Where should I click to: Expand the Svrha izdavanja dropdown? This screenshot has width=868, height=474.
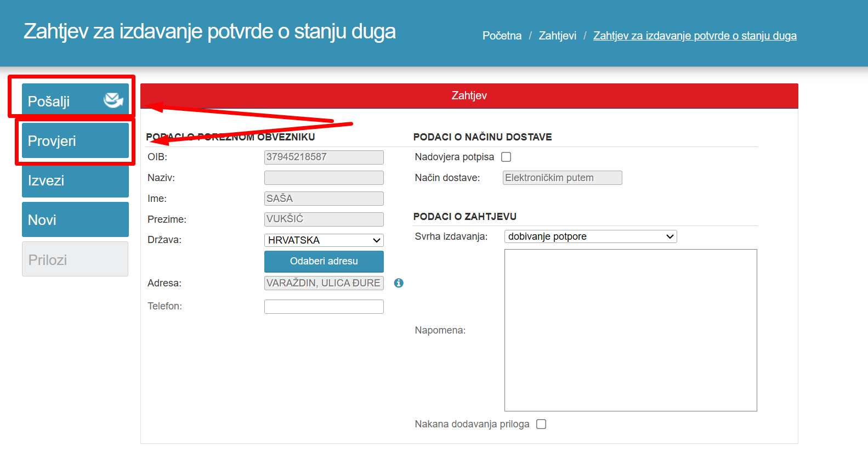click(591, 236)
